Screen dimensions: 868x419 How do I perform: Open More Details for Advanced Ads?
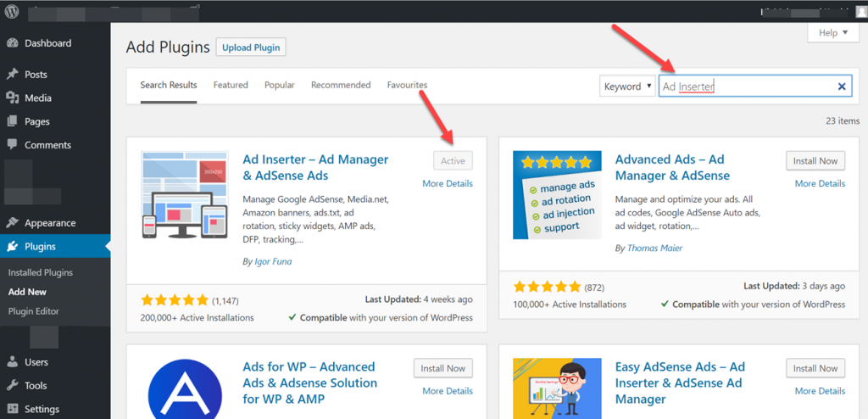point(820,183)
